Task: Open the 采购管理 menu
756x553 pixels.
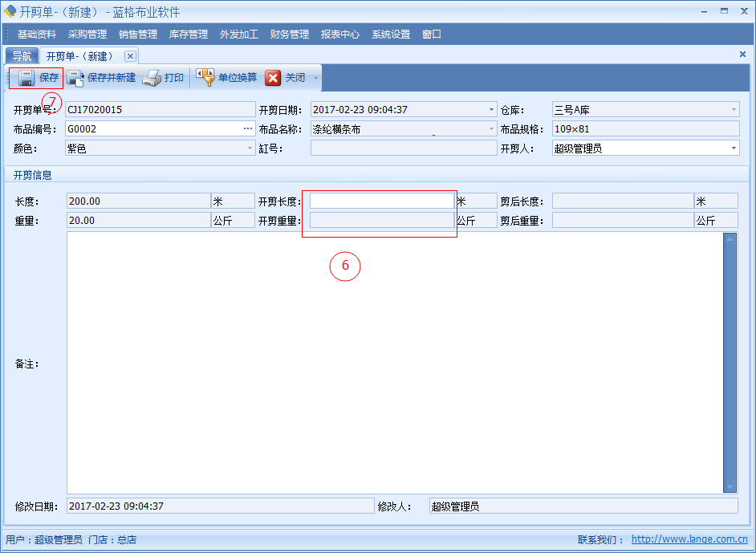Action: 87,35
